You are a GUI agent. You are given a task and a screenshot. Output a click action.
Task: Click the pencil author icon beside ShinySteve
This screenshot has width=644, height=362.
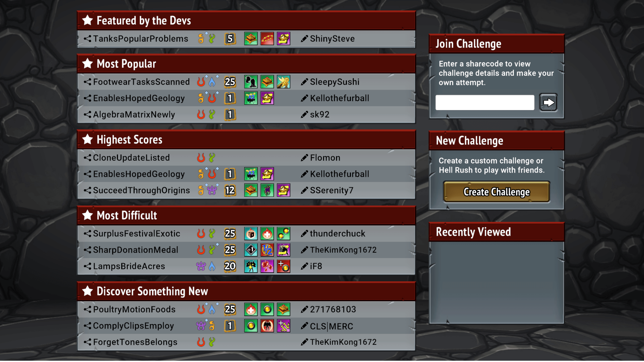pos(304,39)
